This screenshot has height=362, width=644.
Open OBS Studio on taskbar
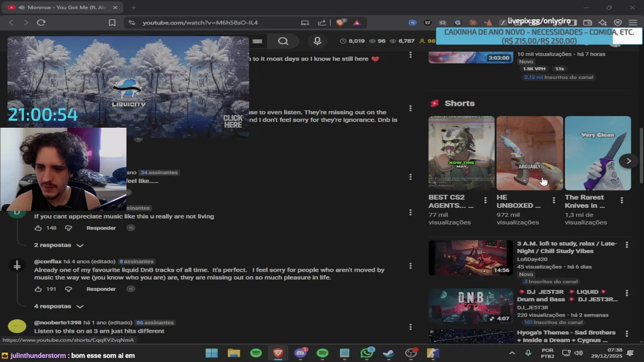coord(411,353)
